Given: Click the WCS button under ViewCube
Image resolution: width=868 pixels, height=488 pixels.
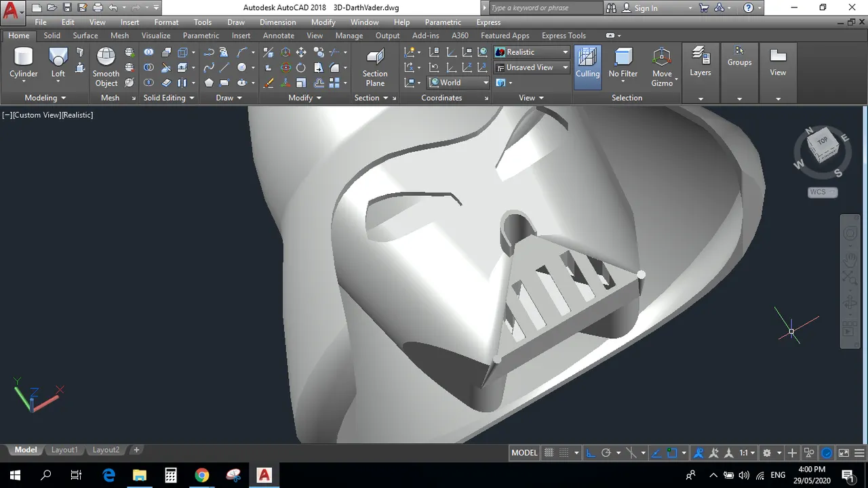Looking at the screenshot, I should (x=823, y=192).
